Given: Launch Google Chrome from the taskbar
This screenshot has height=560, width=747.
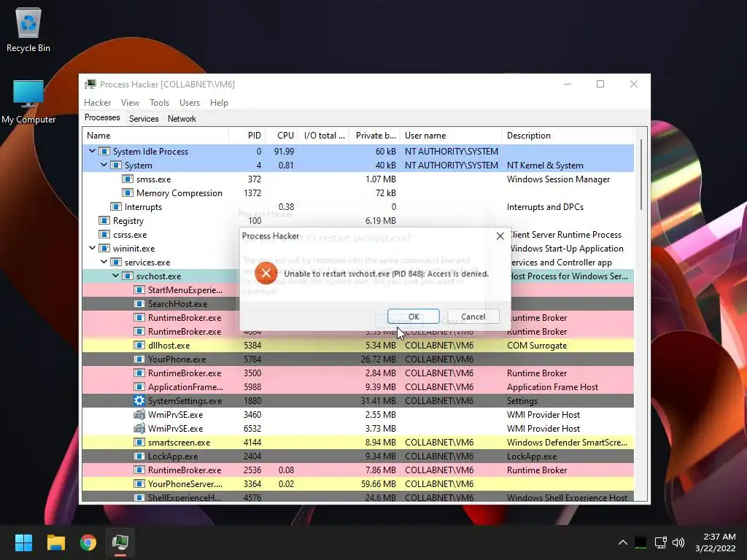Looking at the screenshot, I should 88,542.
